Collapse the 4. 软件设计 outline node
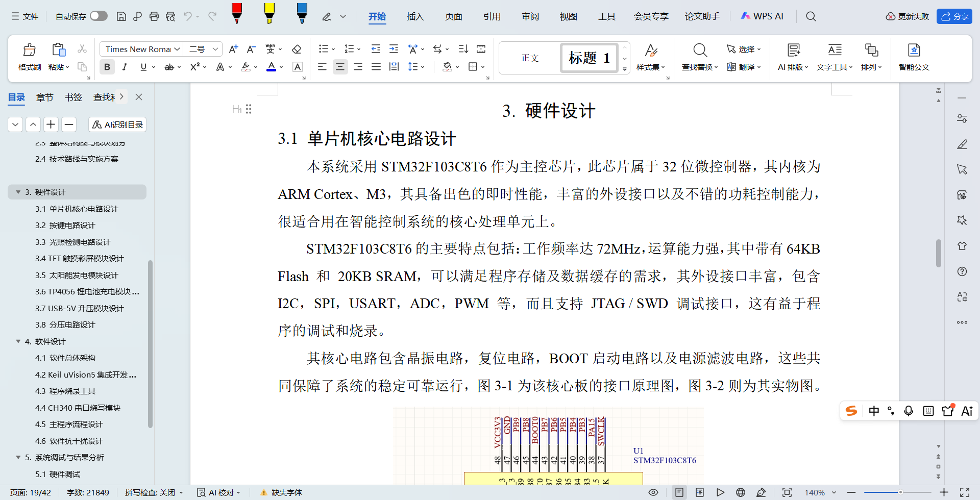Image resolution: width=980 pixels, height=500 pixels. point(18,341)
